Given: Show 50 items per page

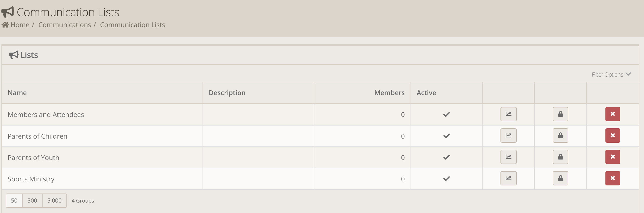Looking at the screenshot, I should point(14,200).
